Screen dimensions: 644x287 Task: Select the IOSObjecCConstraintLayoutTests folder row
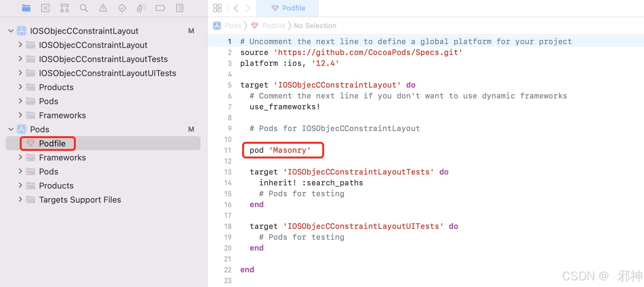(103, 59)
